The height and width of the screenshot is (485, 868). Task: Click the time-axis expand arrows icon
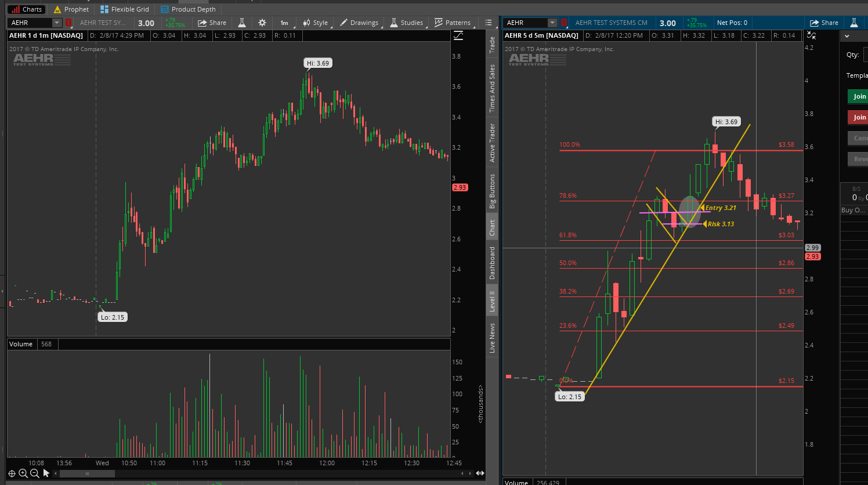(480, 473)
